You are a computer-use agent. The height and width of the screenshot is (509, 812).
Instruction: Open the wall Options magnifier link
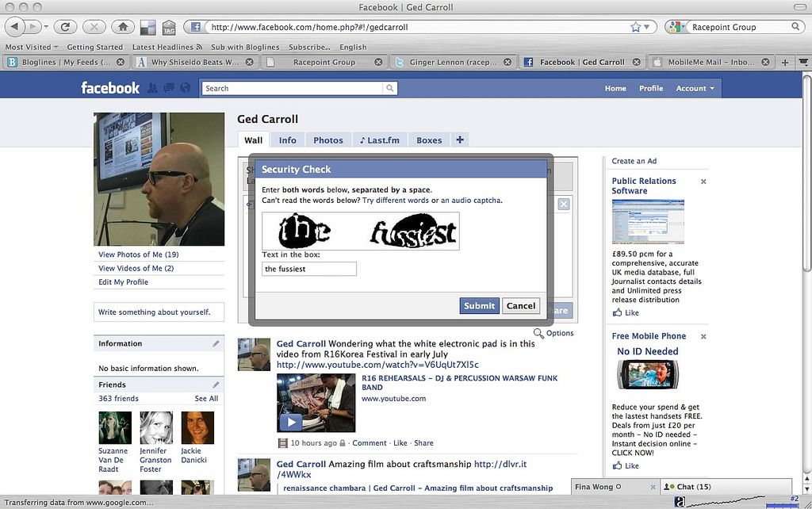(553, 333)
